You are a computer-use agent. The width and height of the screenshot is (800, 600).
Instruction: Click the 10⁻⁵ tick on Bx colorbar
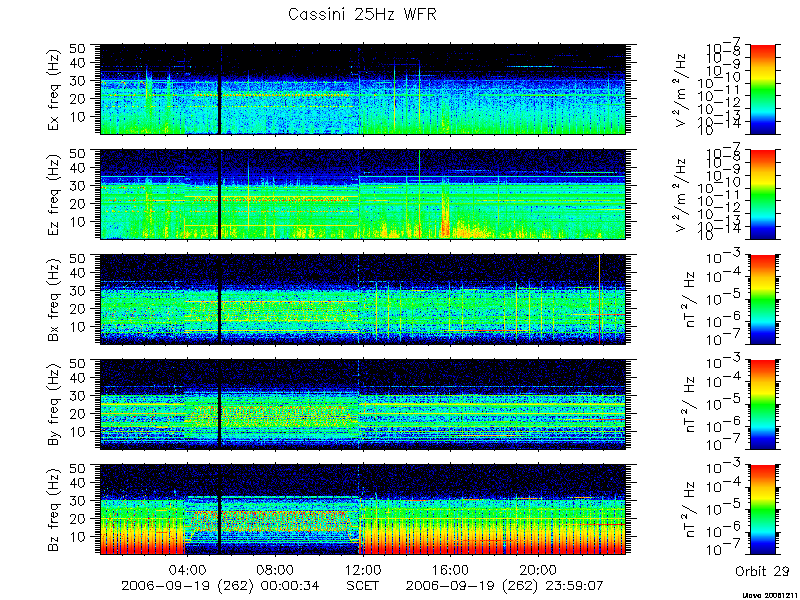725,299
